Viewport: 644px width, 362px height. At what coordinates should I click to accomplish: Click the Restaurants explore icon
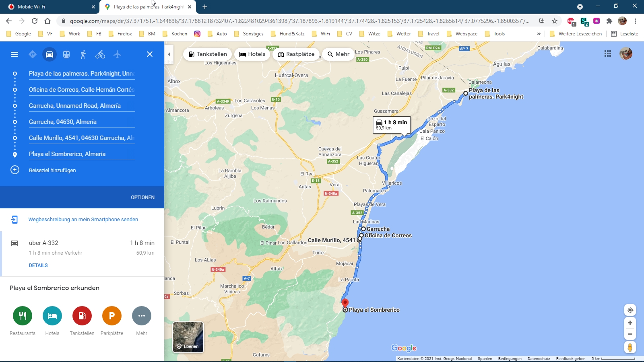(23, 316)
